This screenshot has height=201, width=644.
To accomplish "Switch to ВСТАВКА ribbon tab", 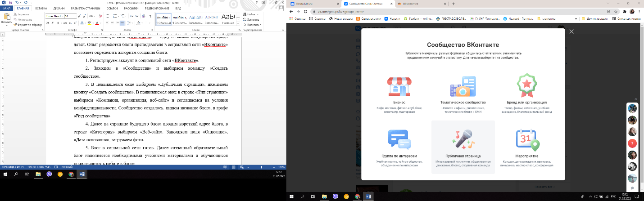I will [x=41, y=9].
